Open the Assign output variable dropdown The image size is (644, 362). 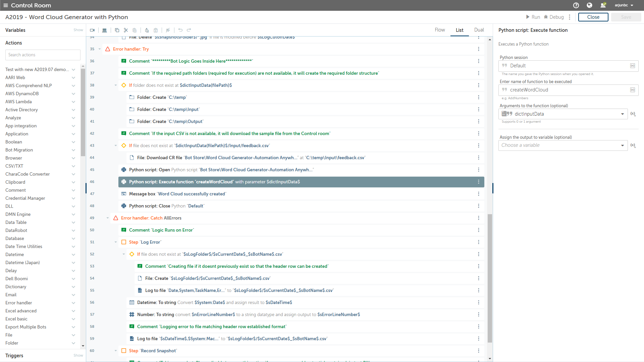pyautogui.click(x=622, y=145)
